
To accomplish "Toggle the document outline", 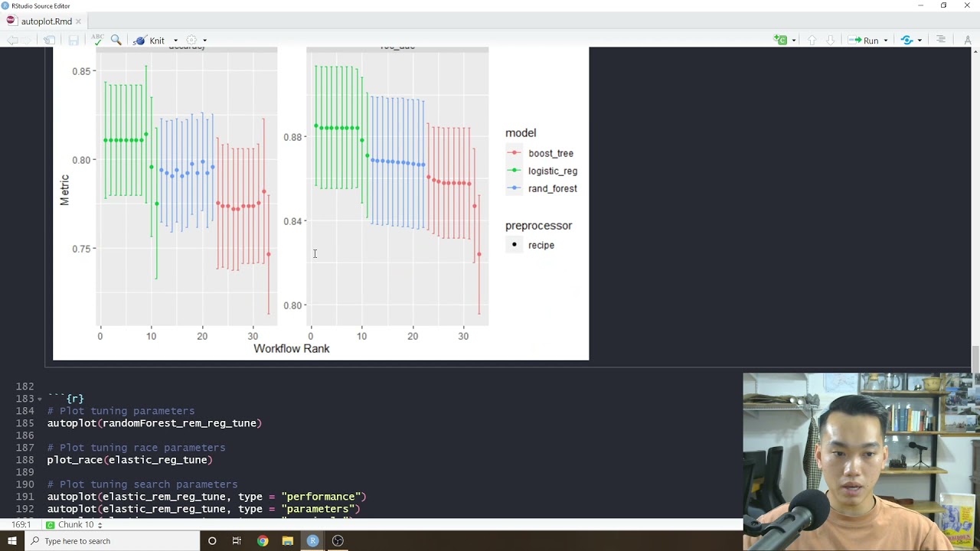I will (x=941, y=40).
